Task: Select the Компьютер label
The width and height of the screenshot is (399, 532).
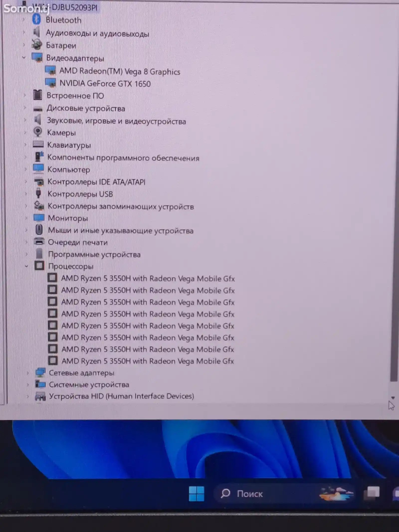Action: tap(69, 169)
